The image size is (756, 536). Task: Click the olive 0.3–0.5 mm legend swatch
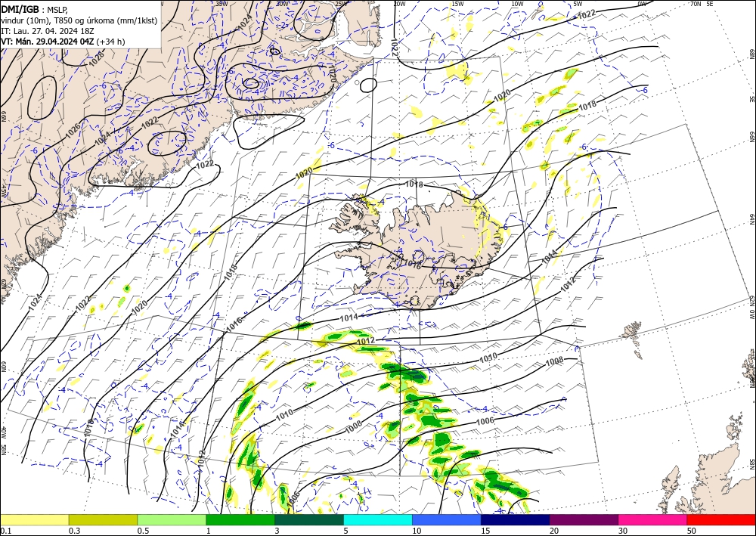[103, 519]
